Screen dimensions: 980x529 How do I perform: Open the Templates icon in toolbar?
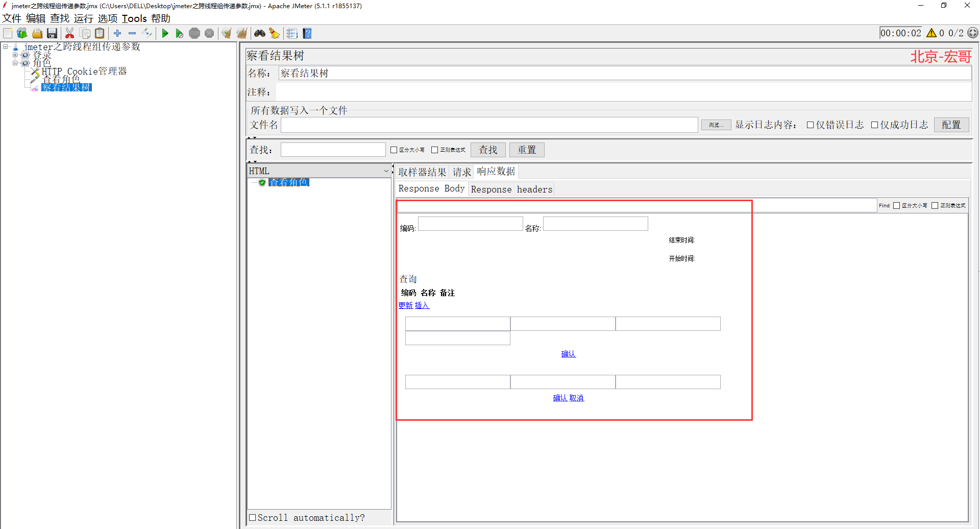[x=22, y=34]
